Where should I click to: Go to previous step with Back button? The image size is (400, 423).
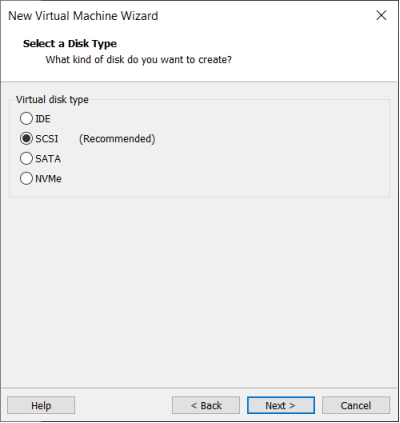[x=206, y=405]
